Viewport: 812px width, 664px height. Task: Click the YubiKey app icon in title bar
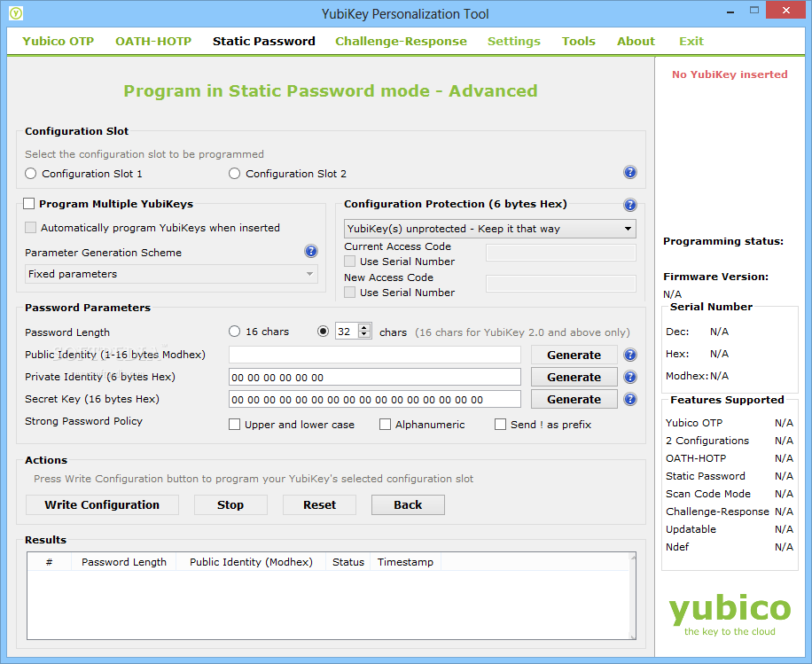click(x=16, y=13)
